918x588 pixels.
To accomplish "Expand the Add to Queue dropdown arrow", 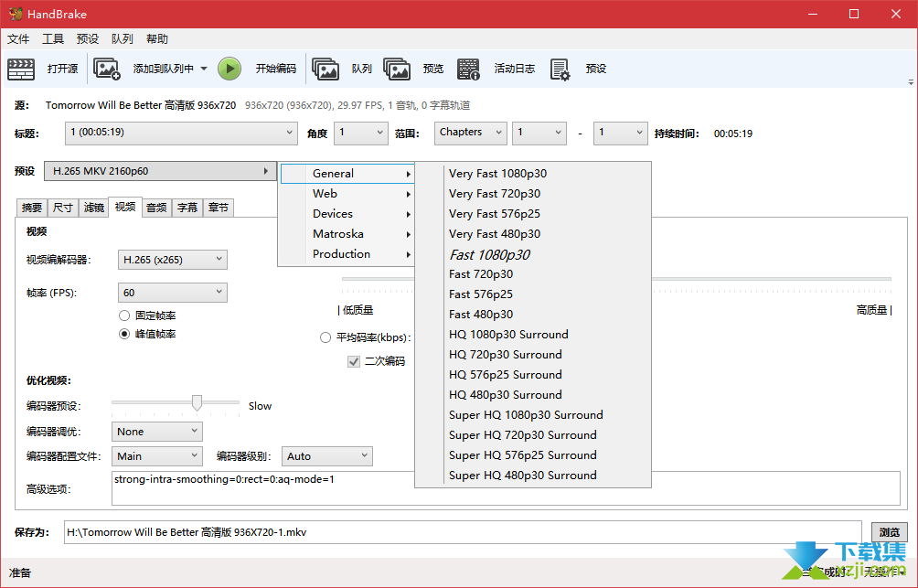I will tap(204, 69).
